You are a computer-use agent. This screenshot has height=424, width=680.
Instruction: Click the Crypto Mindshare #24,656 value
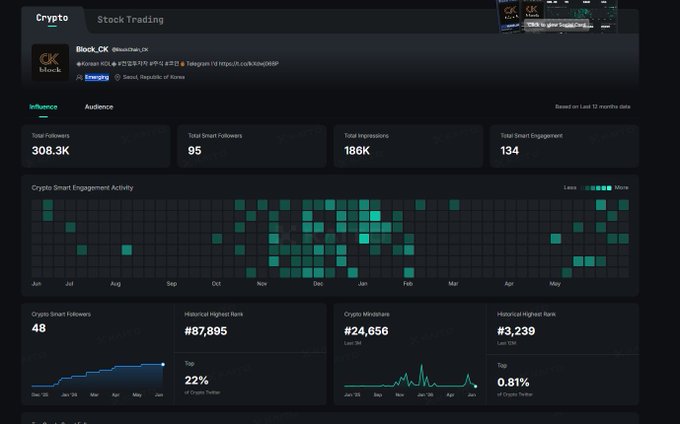(x=366, y=331)
